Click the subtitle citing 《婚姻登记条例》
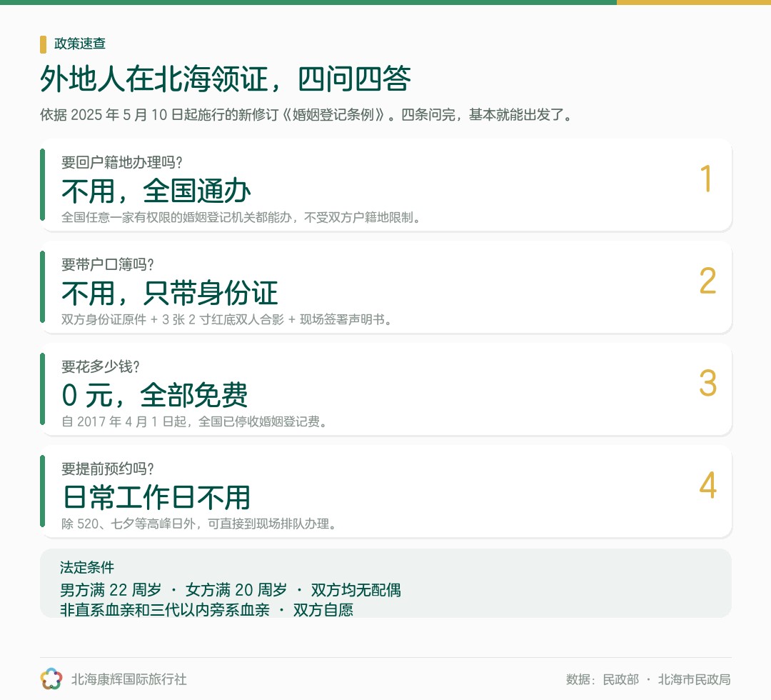The width and height of the screenshot is (771, 700). pos(306,114)
